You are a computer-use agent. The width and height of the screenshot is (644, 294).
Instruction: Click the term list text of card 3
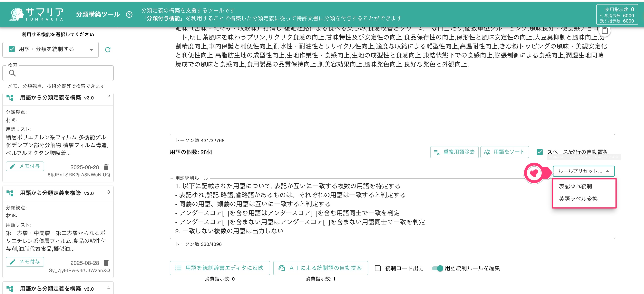(56, 241)
